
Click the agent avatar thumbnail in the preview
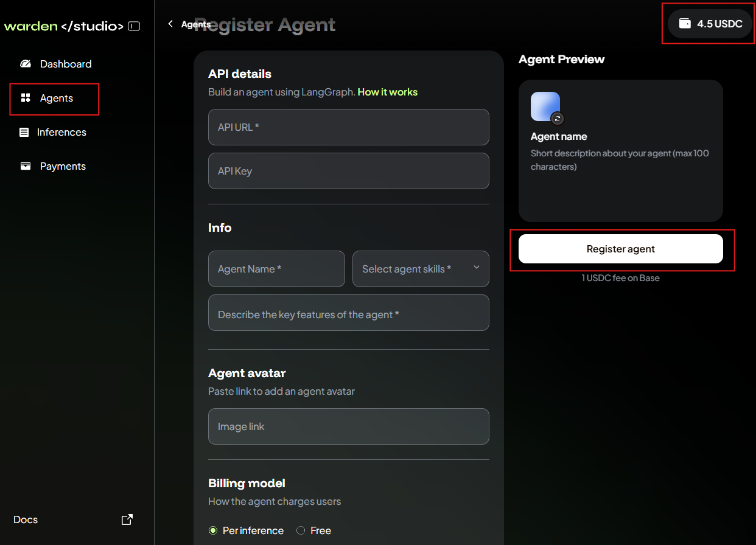pos(545,106)
